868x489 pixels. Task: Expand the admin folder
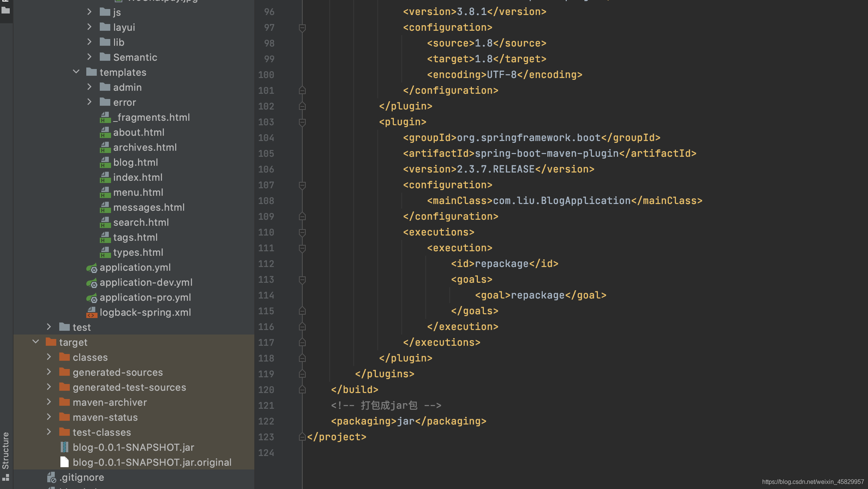coord(89,87)
